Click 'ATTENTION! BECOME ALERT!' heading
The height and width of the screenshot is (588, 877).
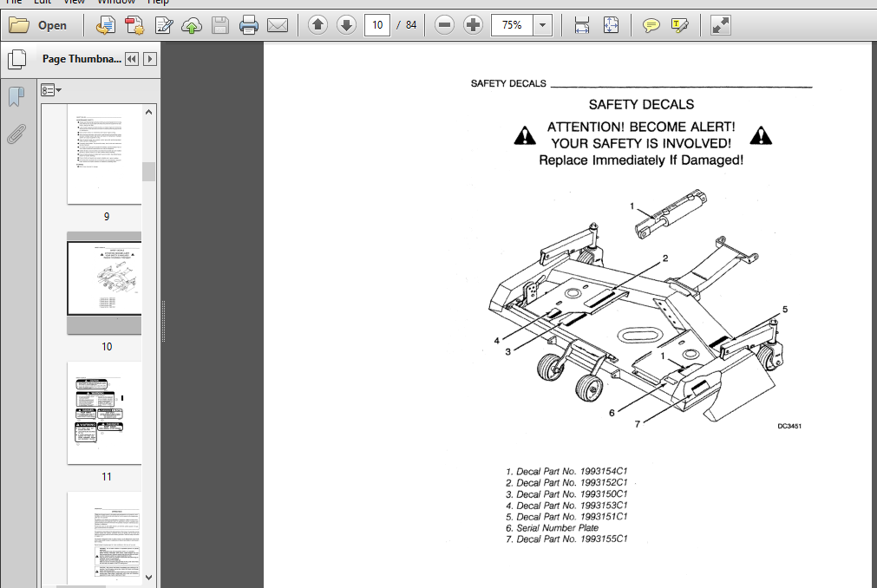pos(641,127)
